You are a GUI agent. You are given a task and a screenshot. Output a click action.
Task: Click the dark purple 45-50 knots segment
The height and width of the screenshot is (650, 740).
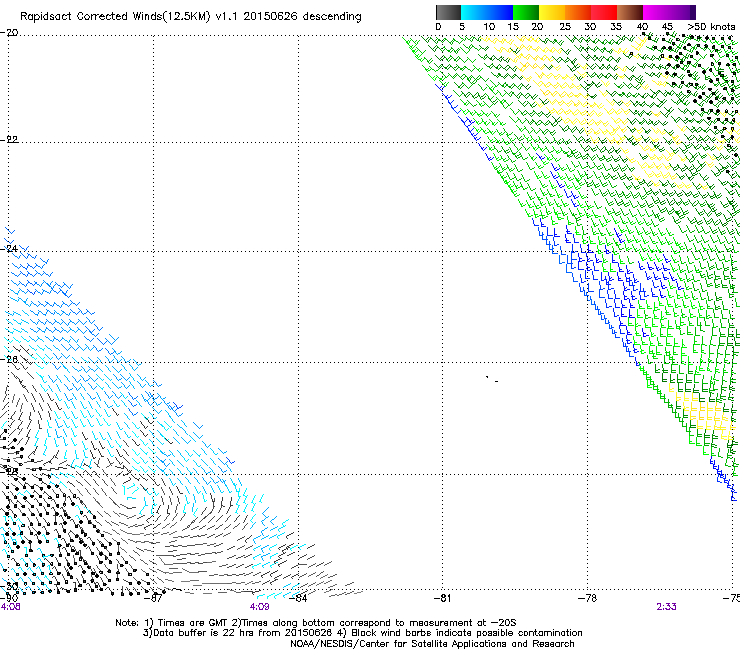(682, 12)
